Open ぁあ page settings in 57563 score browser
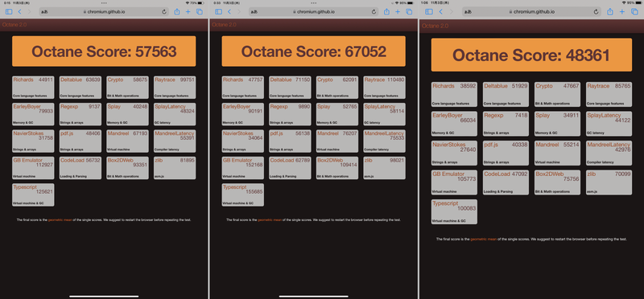 point(44,12)
